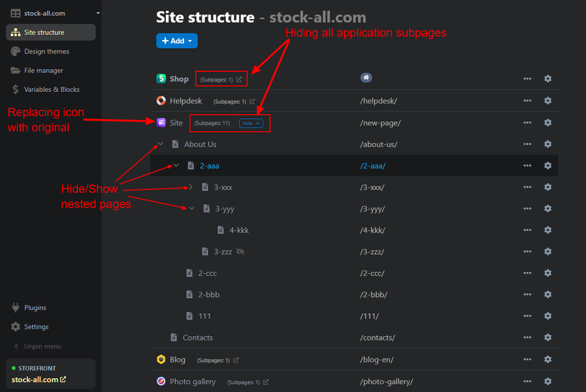586x392 pixels.
Task: Expand the 3-xxx nested pages
Action: 191,186
